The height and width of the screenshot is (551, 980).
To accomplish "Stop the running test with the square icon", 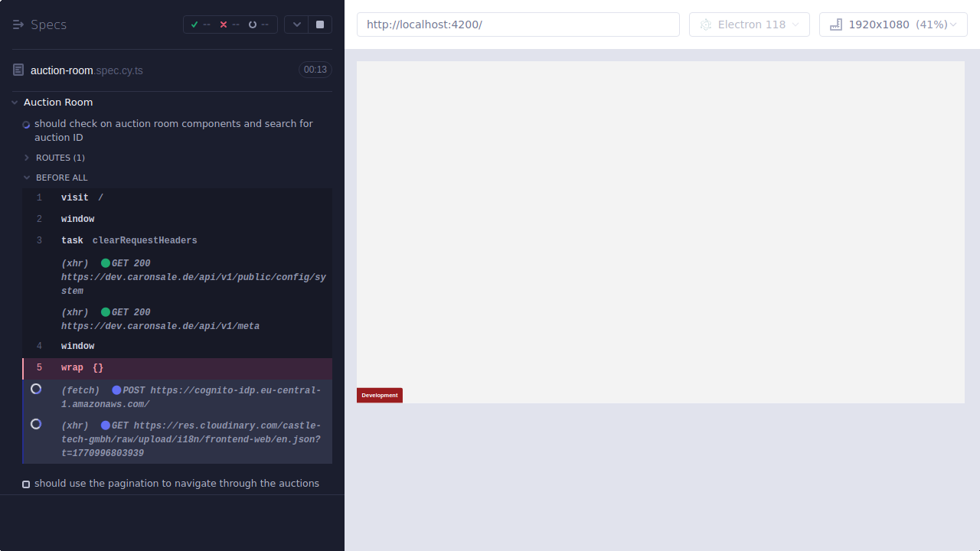I will coord(319,24).
